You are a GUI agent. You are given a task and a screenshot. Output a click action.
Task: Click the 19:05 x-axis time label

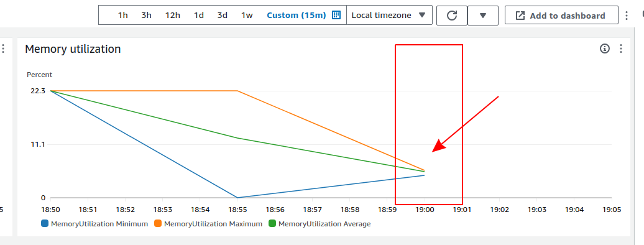(612, 210)
